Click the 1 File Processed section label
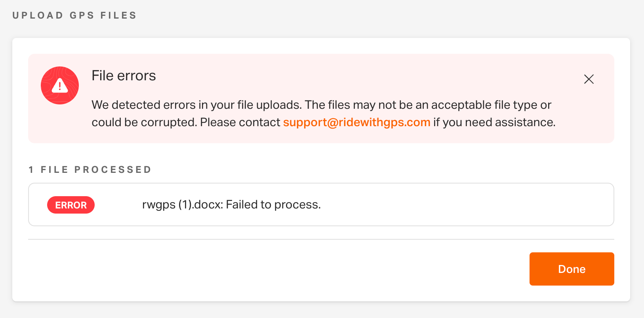The width and height of the screenshot is (644, 318). pyautogui.click(x=90, y=170)
